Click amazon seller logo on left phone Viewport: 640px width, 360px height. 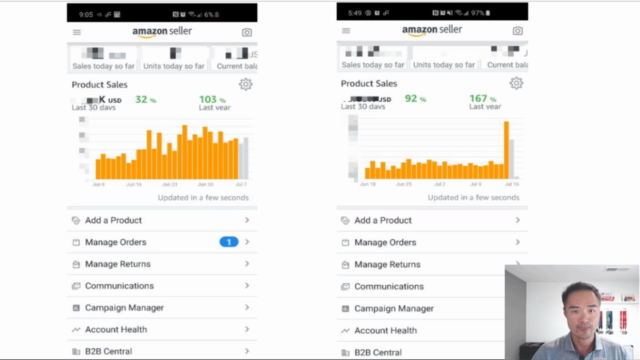click(162, 32)
